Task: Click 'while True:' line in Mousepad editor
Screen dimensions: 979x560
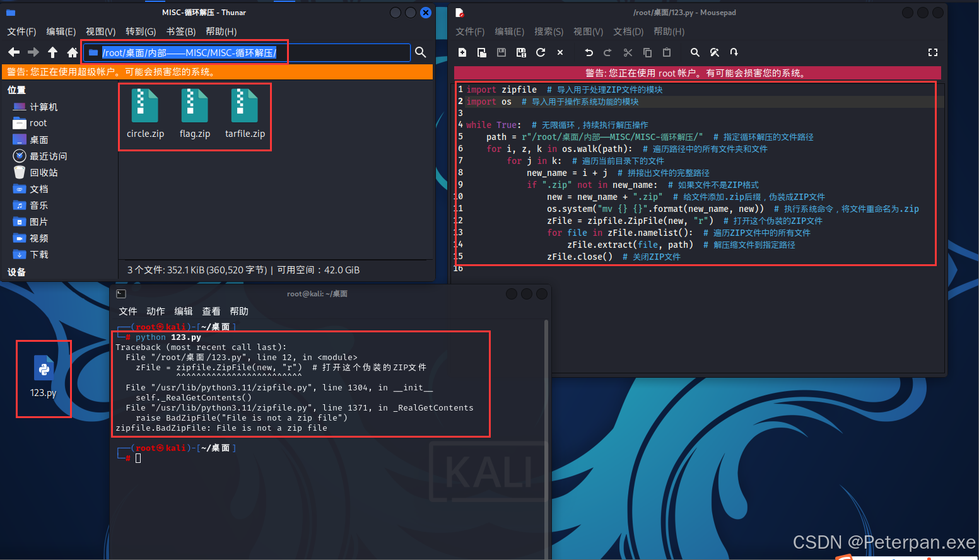Action: [494, 125]
